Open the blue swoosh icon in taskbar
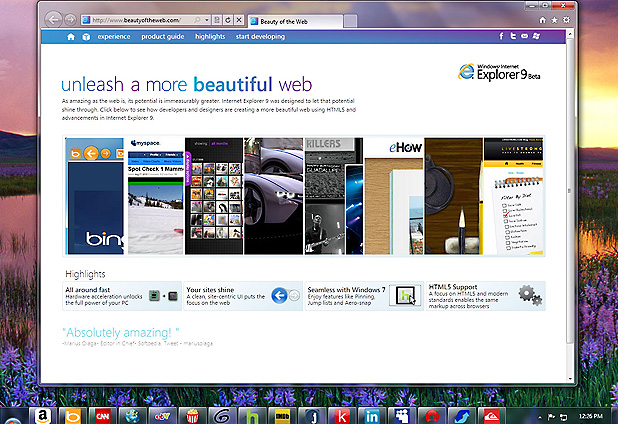 pos(462,416)
